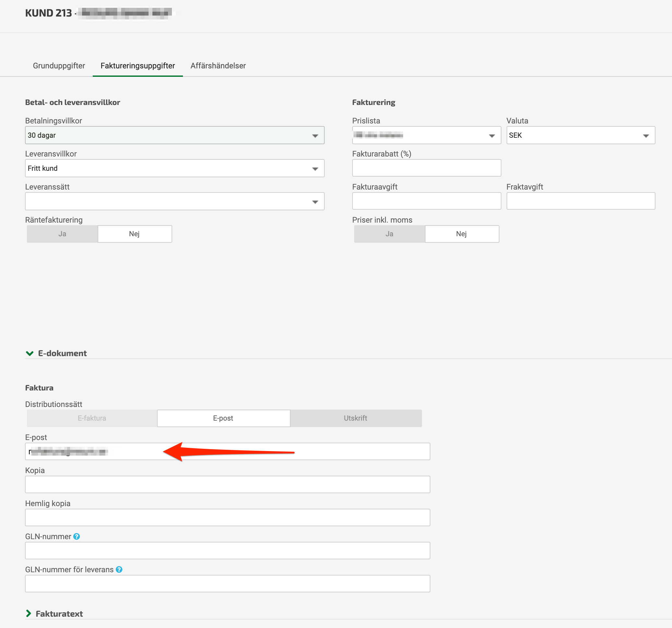
Task: Switch to the Affärshändelser tab
Action: pos(218,65)
